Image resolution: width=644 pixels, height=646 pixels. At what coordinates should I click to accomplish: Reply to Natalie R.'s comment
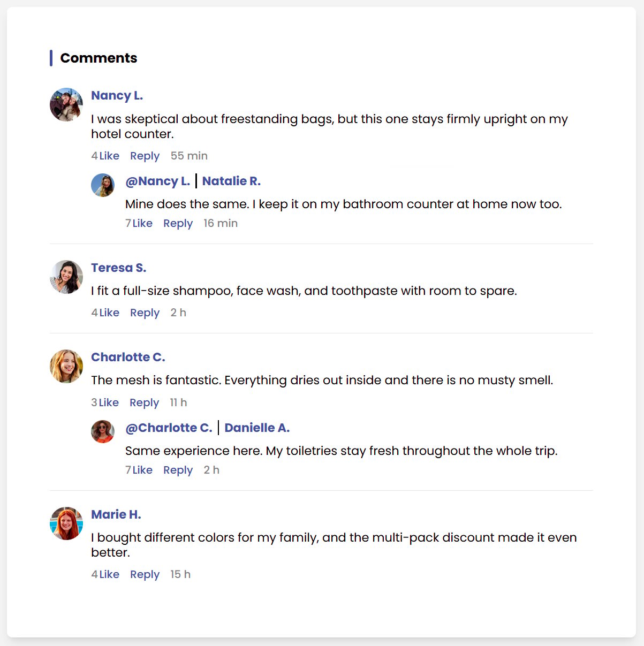178,223
